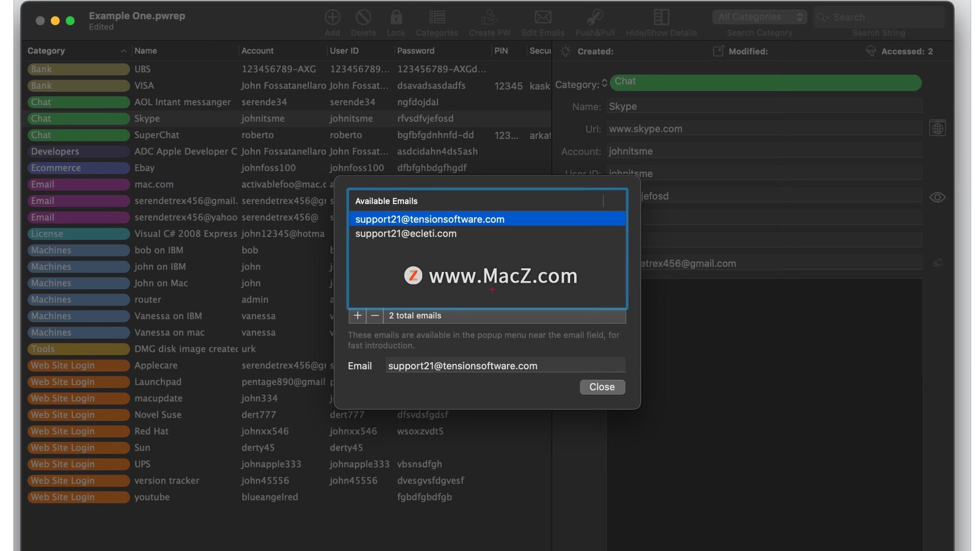Click the Email text field in dialog
The width and height of the screenshot is (980, 551).
point(505,365)
